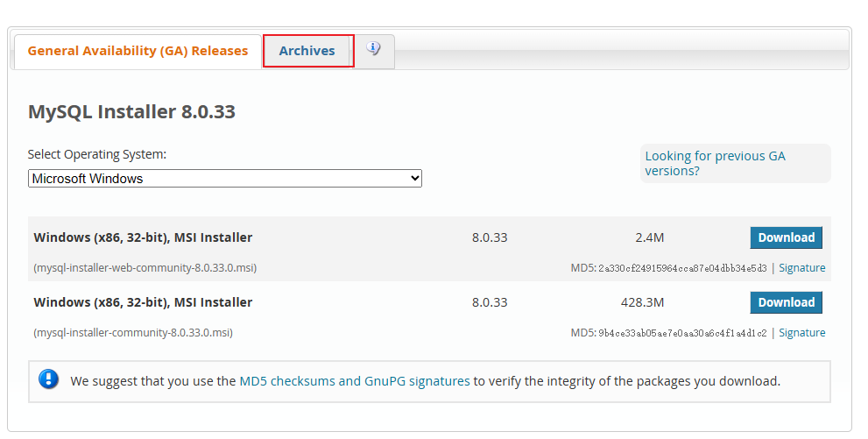Open Signature link for the web-community installer
The height and width of the screenshot is (439, 868).
point(801,268)
